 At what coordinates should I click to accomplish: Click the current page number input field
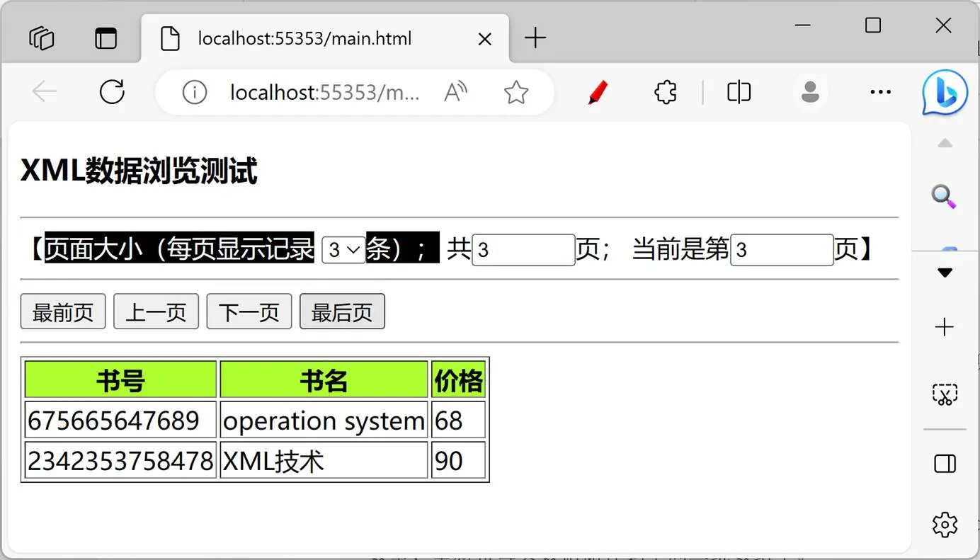click(x=782, y=250)
